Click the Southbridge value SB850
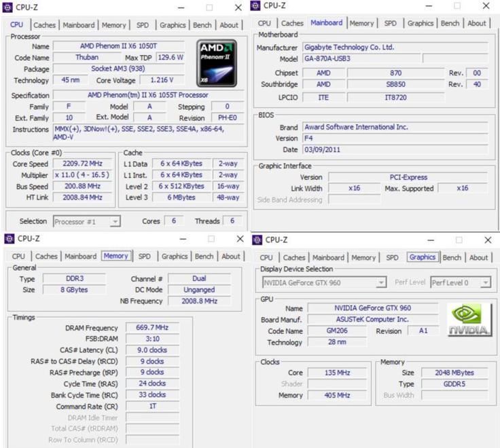Viewport: 500px width, 448px height. coord(396,84)
